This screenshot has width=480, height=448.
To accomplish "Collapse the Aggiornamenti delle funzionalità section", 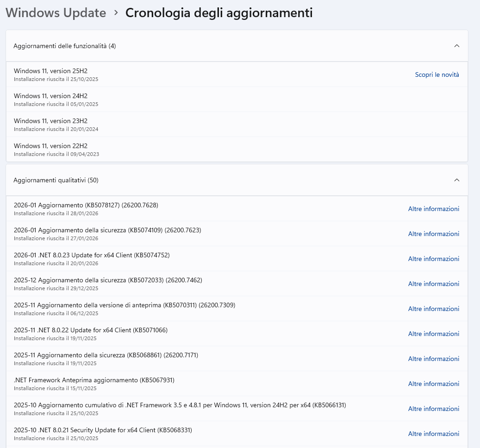I will (457, 46).
